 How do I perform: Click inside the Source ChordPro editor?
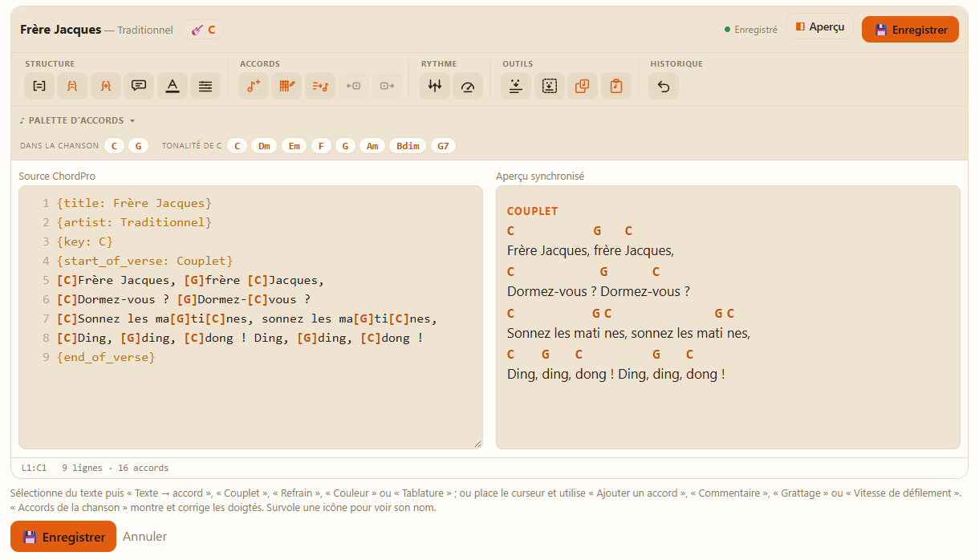click(250, 318)
